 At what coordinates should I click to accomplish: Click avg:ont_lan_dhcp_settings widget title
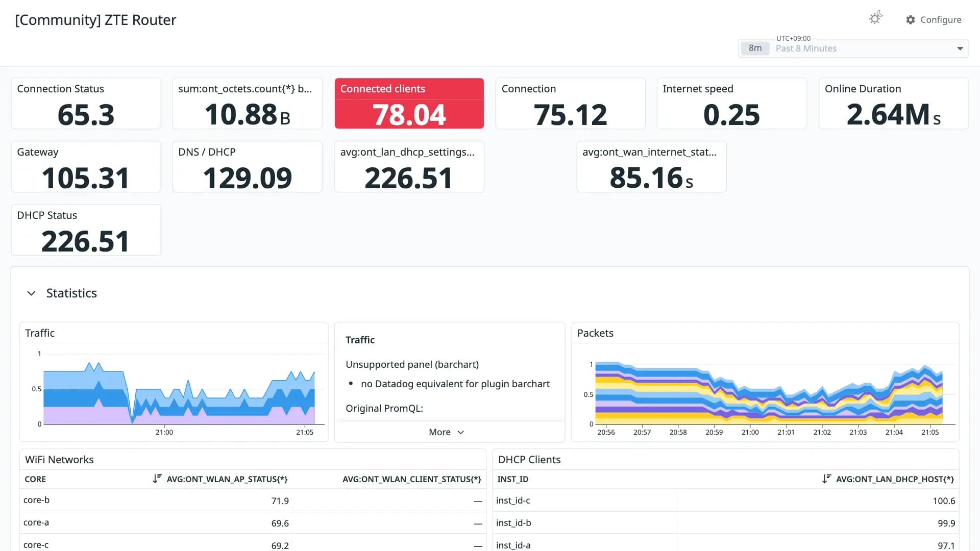click(407, 152)
